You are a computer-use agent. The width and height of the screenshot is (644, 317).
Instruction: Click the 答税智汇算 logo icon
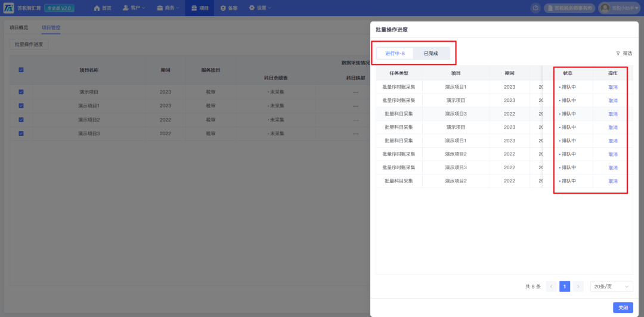coord(8,8)
